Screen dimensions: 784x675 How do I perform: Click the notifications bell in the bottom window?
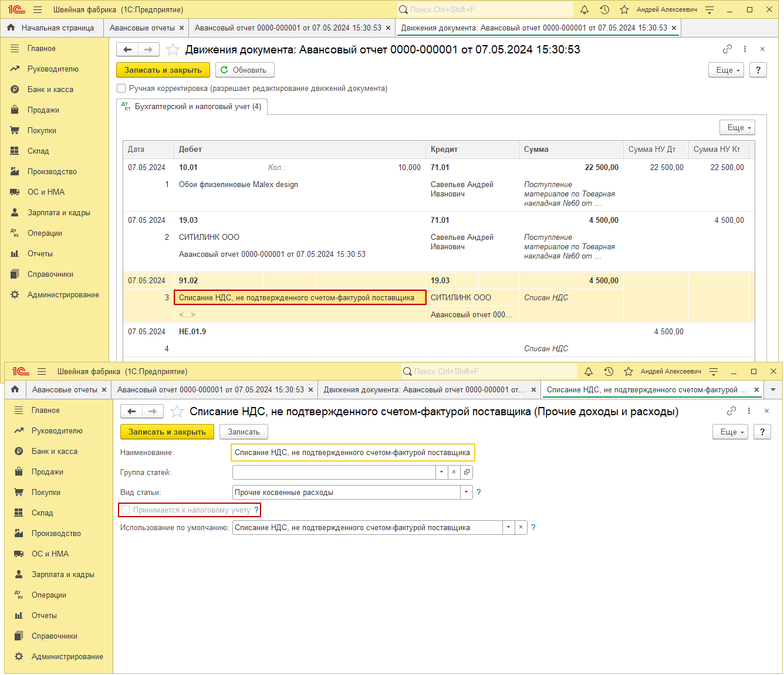pyautogui.click(x=589, y=371)
